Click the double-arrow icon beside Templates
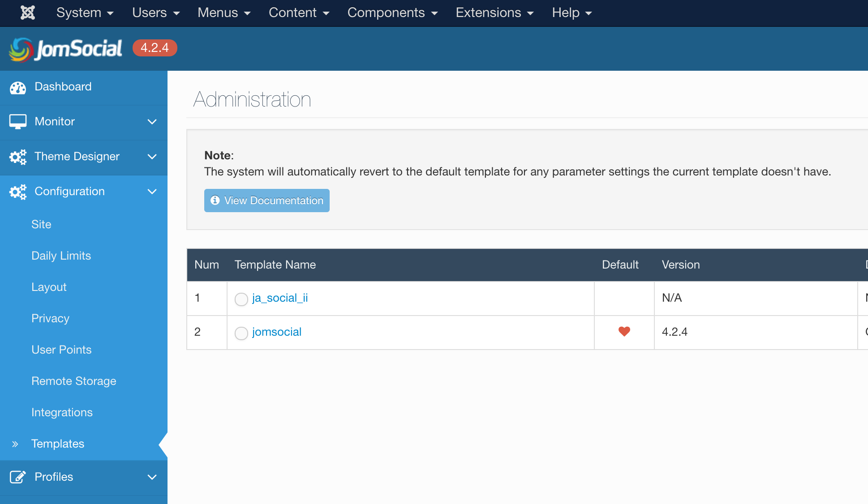This screenshot has width=868, height=504. point(15,444)
